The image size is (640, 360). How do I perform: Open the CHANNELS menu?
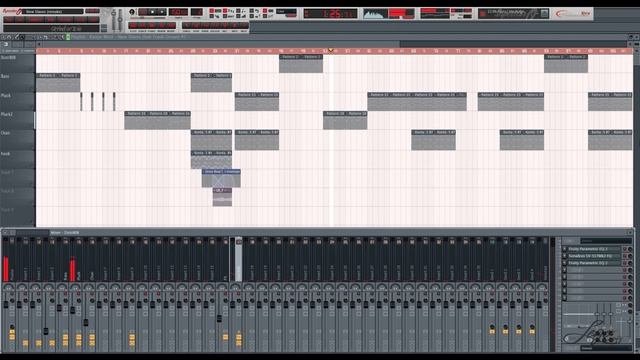click(36, 19)
